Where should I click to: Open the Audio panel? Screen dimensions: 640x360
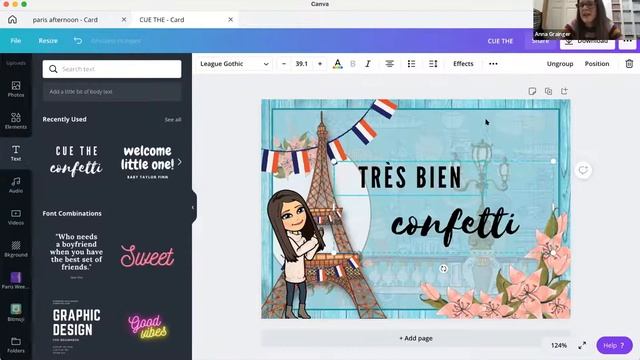coord(16,185)
